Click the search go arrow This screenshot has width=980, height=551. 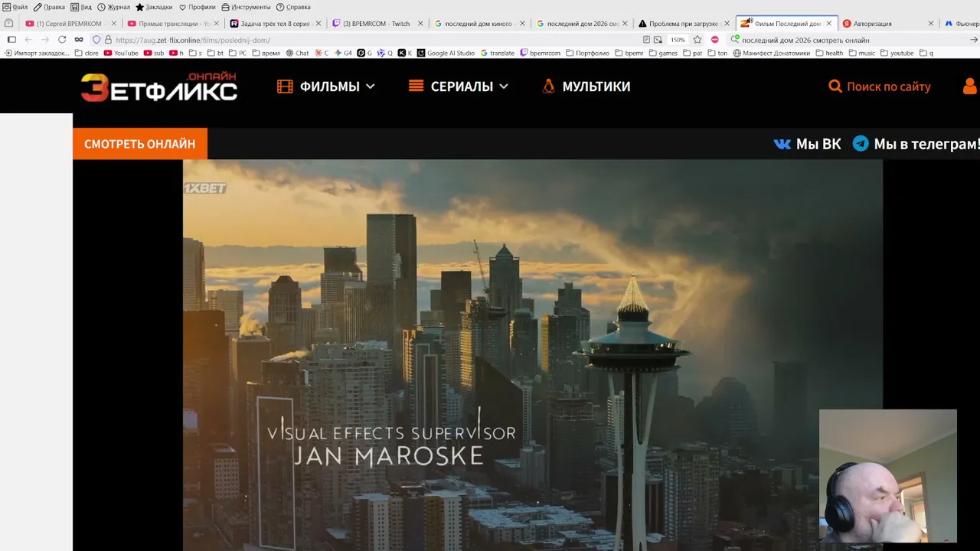click(x=974, y=40)
